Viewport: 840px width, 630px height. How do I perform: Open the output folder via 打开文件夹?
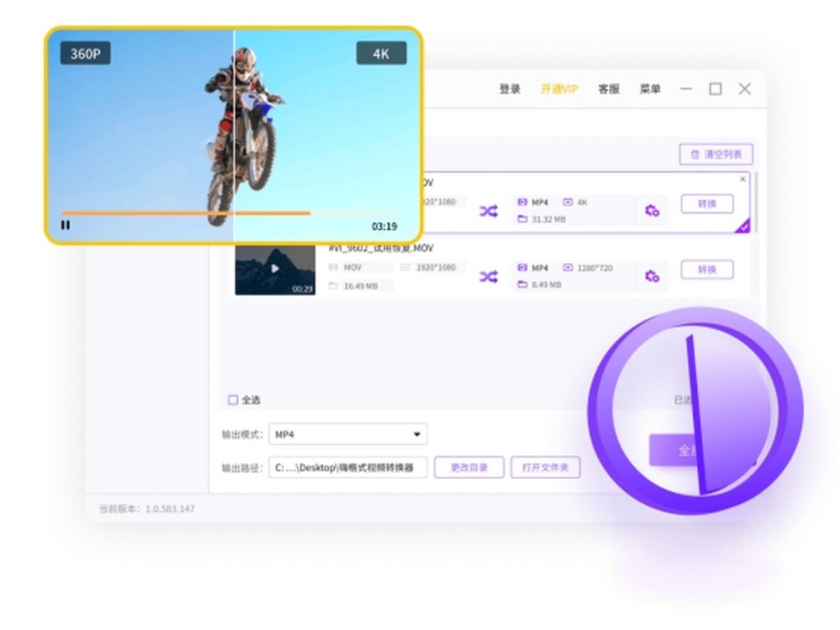tap(545, 467)
